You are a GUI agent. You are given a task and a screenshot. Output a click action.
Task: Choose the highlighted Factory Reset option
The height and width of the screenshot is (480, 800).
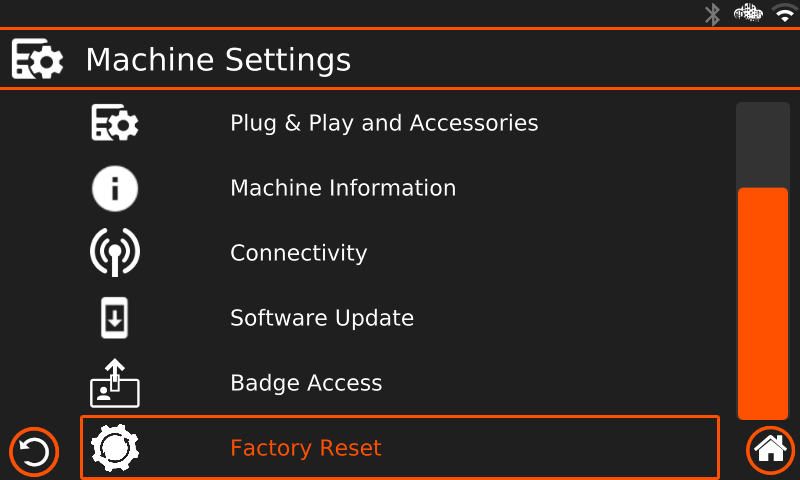pos(400,448)
